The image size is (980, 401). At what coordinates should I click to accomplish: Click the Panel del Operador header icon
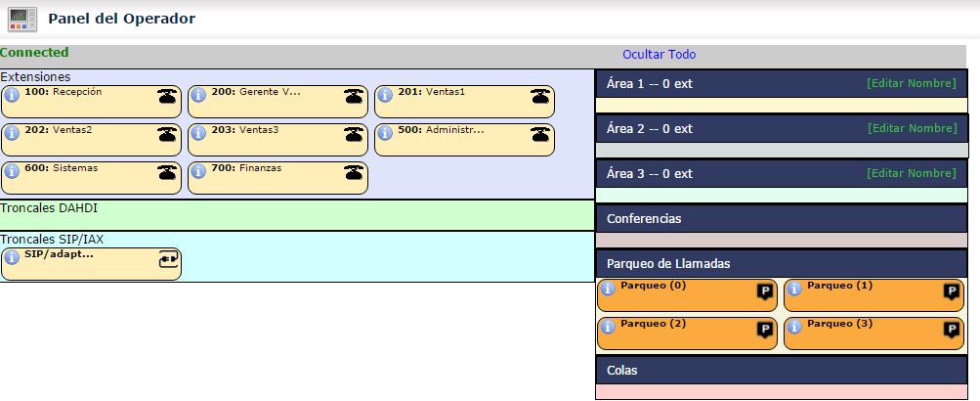click(22, 19)
